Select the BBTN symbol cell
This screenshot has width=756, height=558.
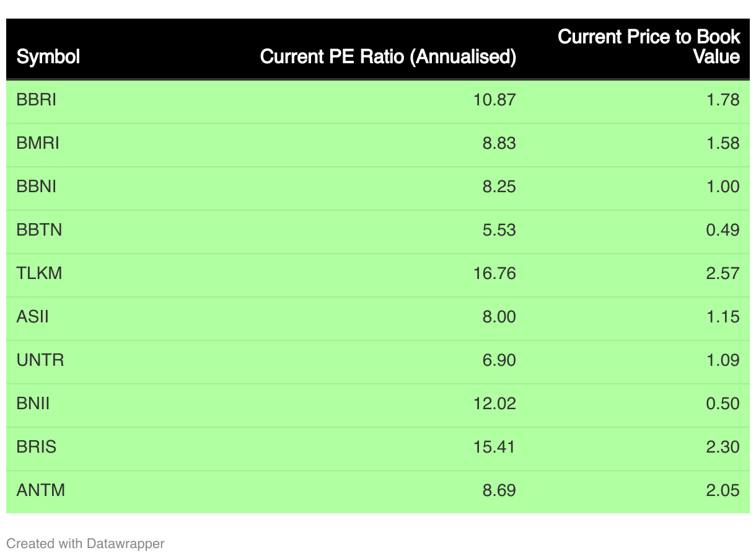pyautogui.click(x=39, y=230)
